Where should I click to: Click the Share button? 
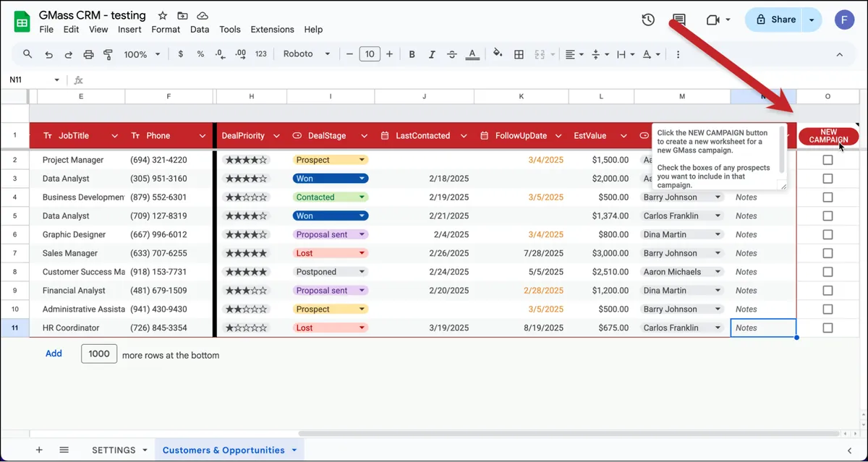(775, 20)
